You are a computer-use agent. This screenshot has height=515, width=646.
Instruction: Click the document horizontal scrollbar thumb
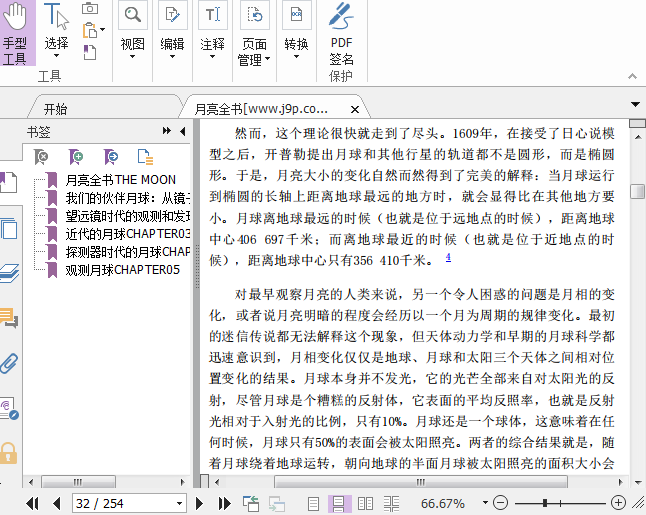click(421, 482)
